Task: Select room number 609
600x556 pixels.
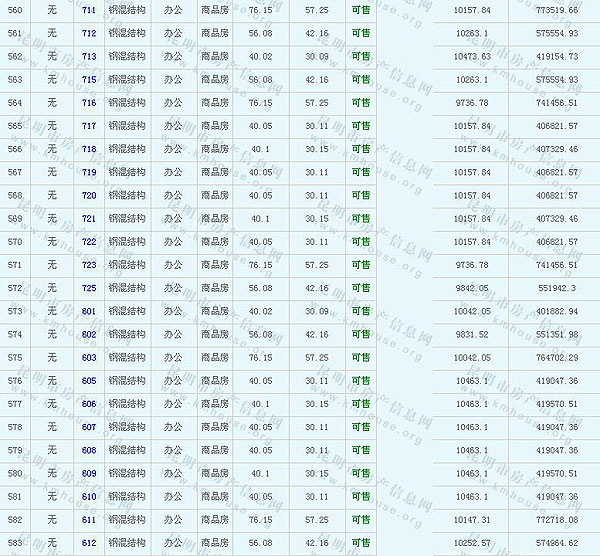Action: pos(89,473)
